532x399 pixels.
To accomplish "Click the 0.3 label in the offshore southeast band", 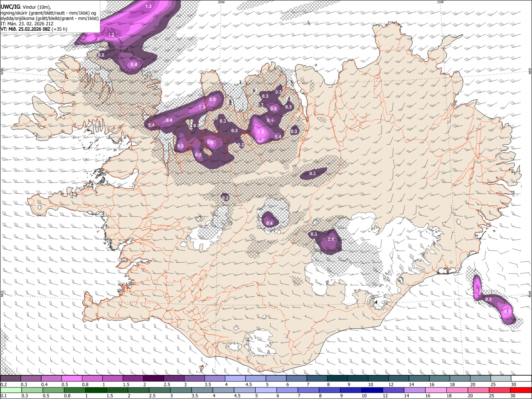I will 488,299.
